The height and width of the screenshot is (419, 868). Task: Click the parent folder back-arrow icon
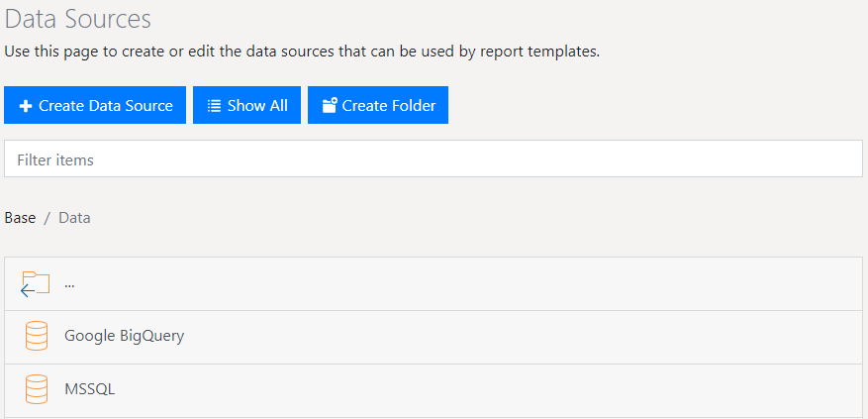(35, 284)
